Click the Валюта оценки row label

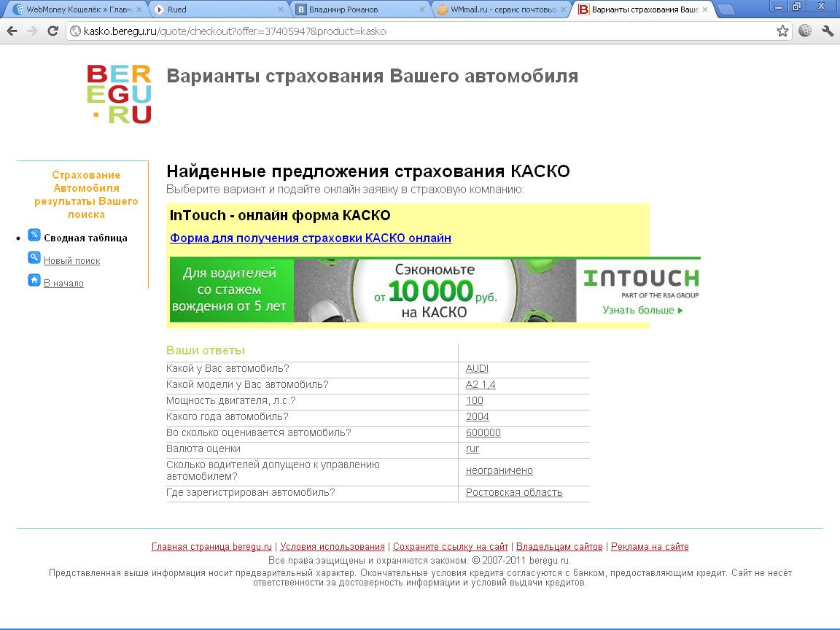[x=203, y=449]
